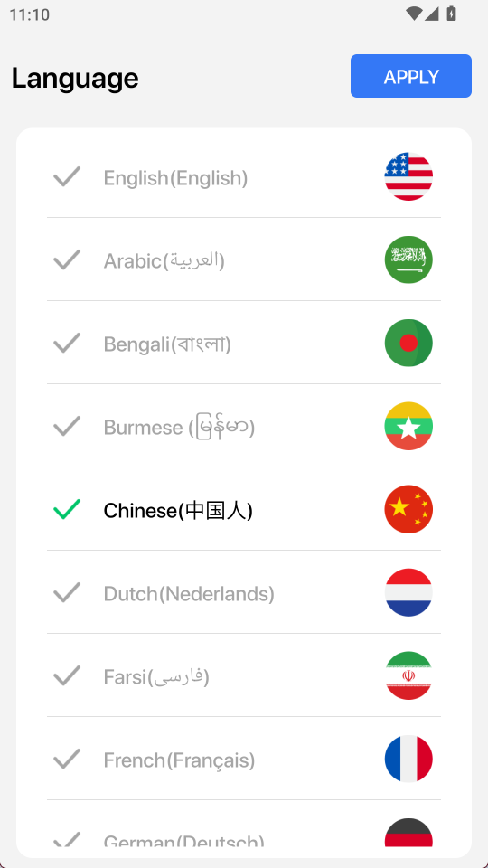Select Bengali language label

(x=167, y=344)
